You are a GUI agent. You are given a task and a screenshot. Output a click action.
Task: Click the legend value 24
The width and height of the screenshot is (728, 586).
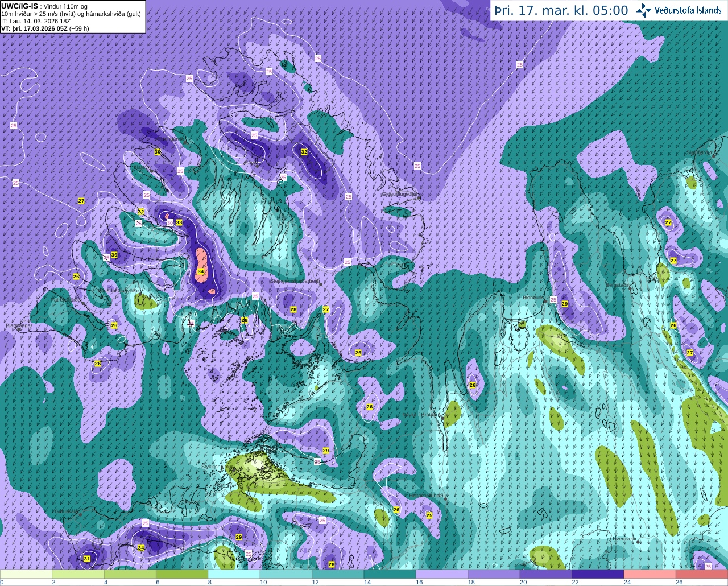pos(627,582)
